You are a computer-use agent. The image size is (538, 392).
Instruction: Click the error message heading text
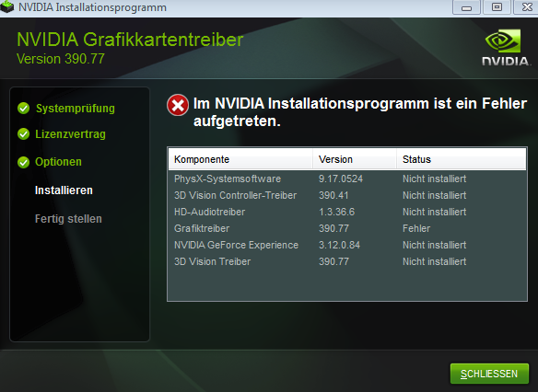tap(360, 112)
